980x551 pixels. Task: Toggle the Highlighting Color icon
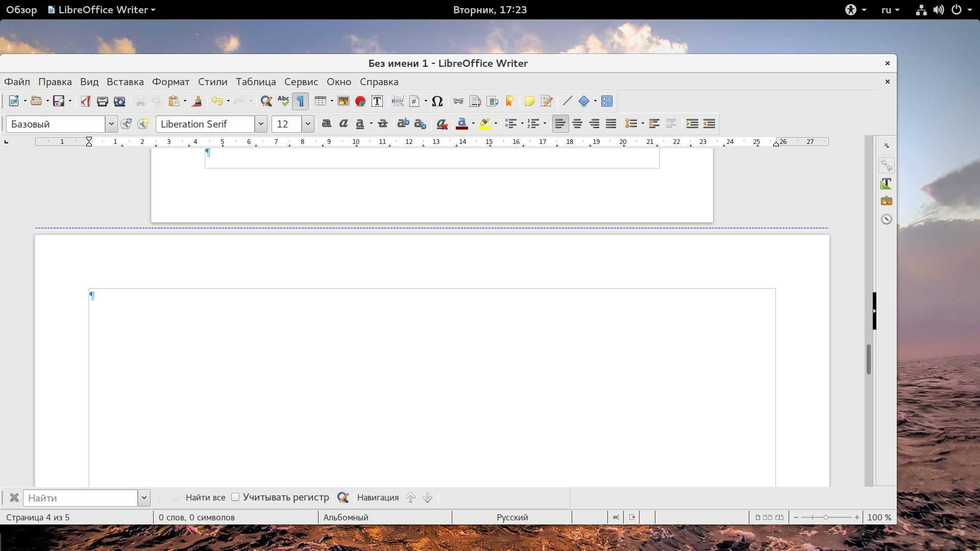coord(483,124)
